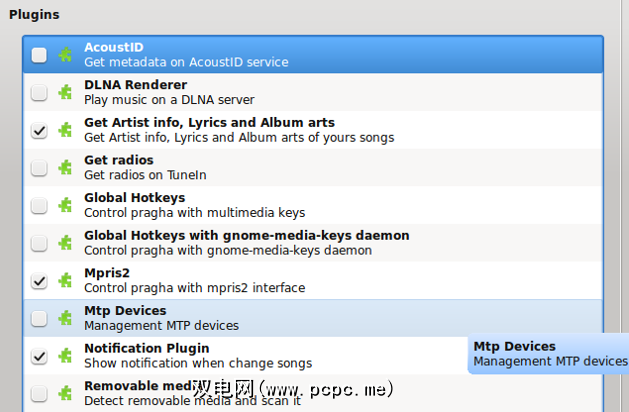Uncheck Get Artist info, Lyrics and Album arts
629x412 pixels.
[x=39, y=131]
